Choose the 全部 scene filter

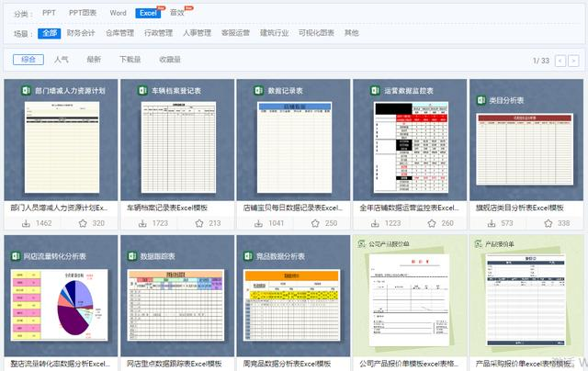pyautogui.click(x=50, y=33)
